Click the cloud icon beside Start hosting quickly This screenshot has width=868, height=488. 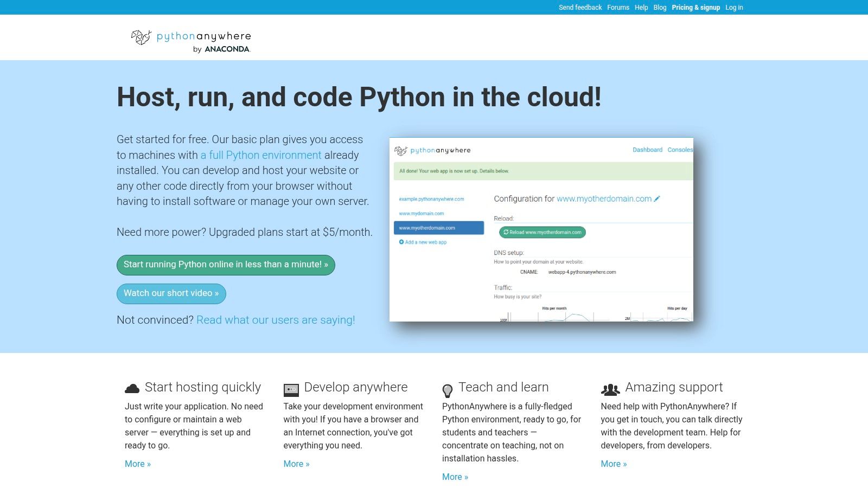132,388
